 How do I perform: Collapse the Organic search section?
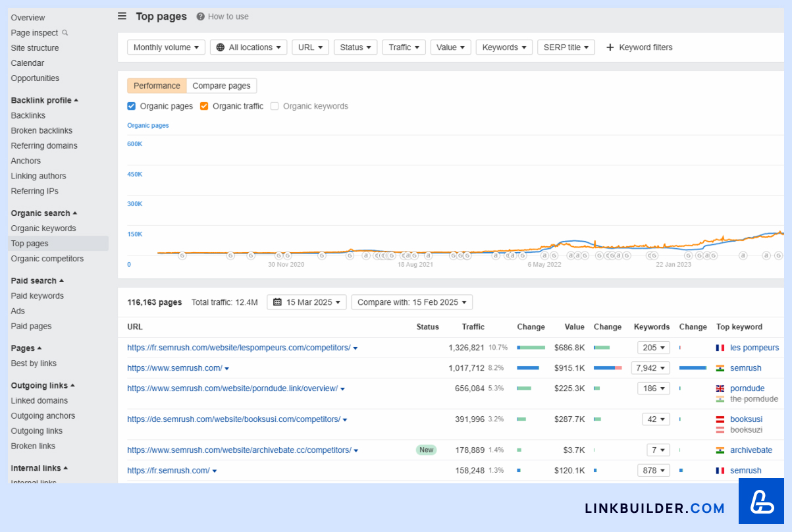click(x=44, y=213)
